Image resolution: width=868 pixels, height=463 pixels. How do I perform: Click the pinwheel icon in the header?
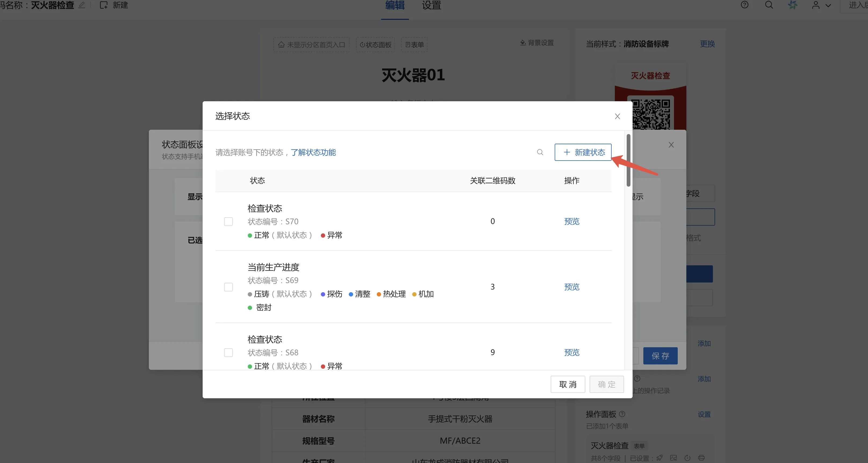(x=792, y=5)
